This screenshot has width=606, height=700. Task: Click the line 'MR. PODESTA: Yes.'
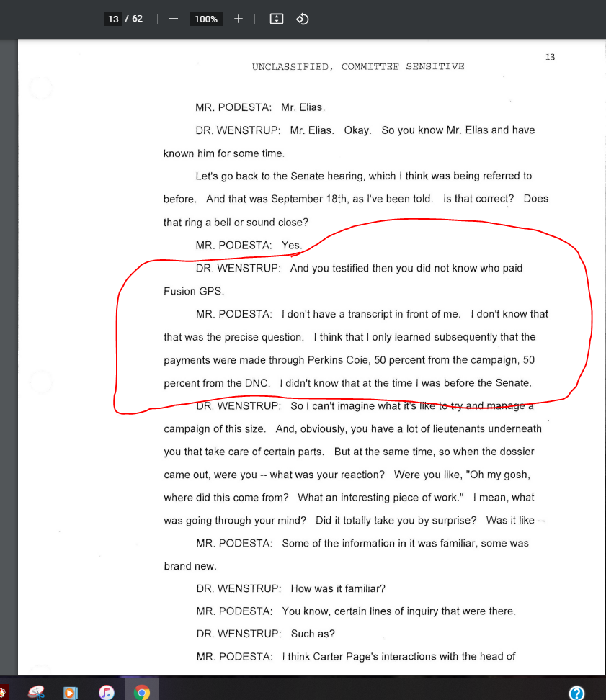249,245
